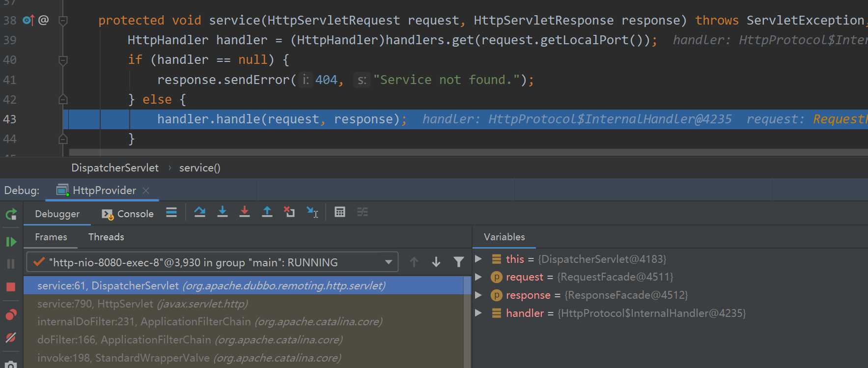Switch to the Console tab
Screen dimensions: 868x368
pyautogui.click(x=128, y=214)
